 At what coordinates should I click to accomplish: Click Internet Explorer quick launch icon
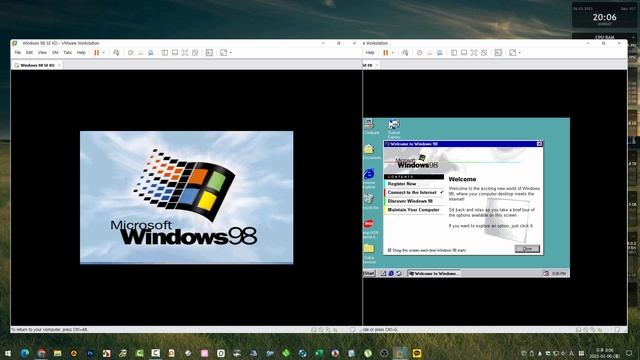click(x=391, y=273)
